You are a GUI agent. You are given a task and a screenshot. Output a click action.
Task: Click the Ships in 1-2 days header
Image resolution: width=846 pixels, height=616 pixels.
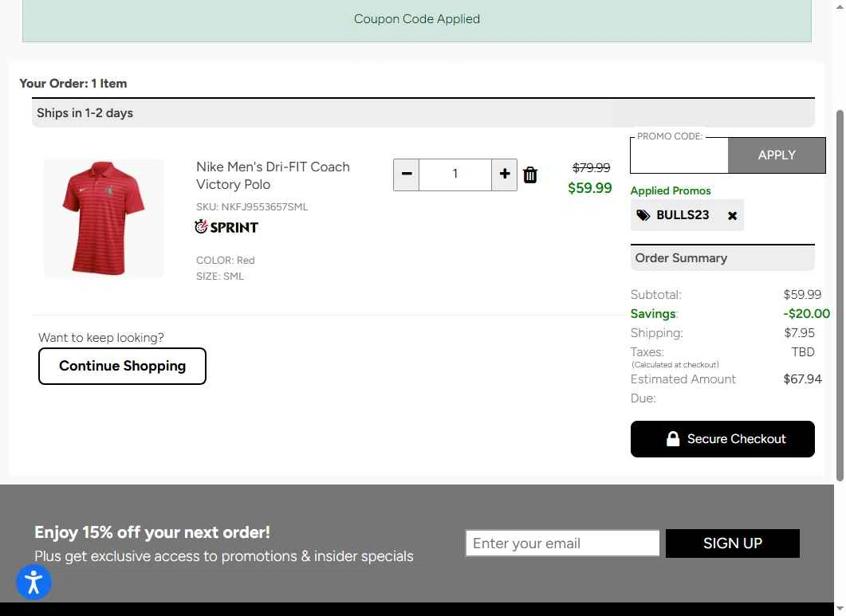click(x=423, y=113)
